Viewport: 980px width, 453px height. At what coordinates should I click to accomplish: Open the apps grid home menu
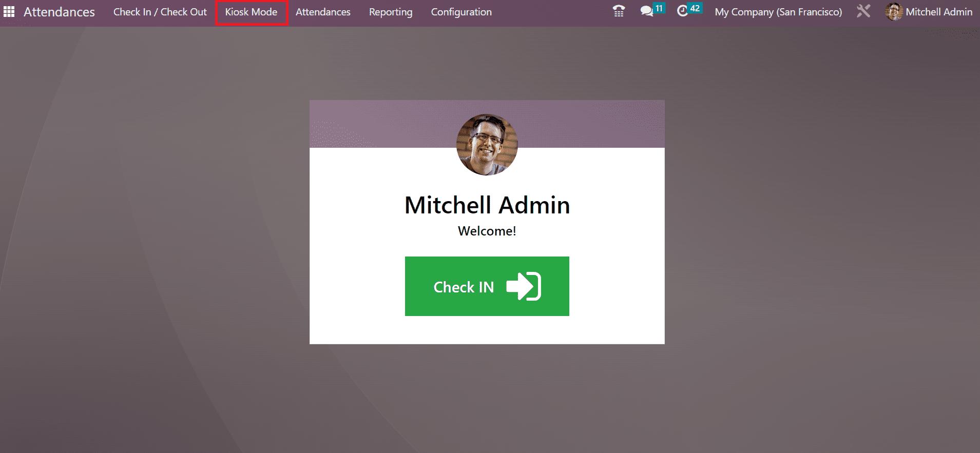[9, 12]
